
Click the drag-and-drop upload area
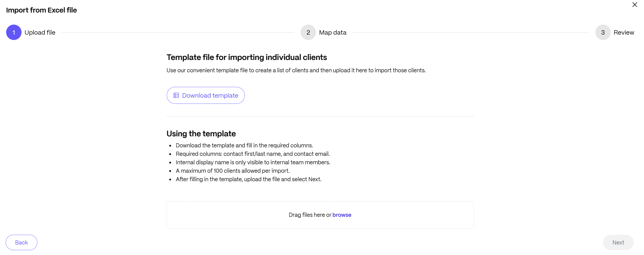tap(320, 215)
